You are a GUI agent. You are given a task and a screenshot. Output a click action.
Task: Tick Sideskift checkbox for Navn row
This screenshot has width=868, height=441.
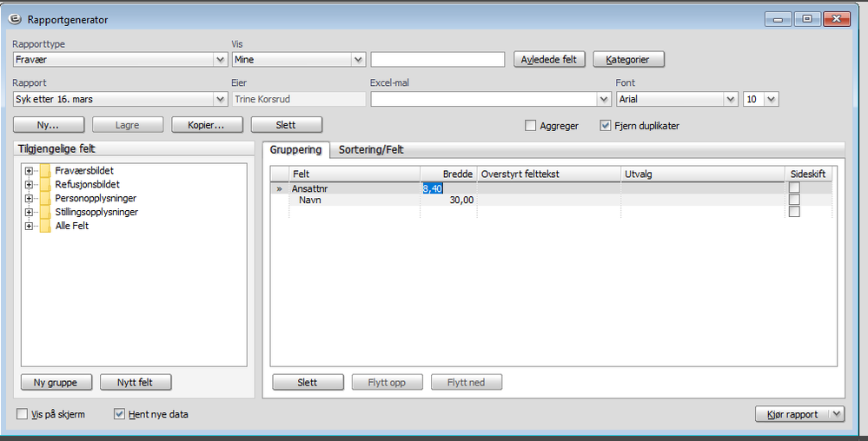[794, 199]
